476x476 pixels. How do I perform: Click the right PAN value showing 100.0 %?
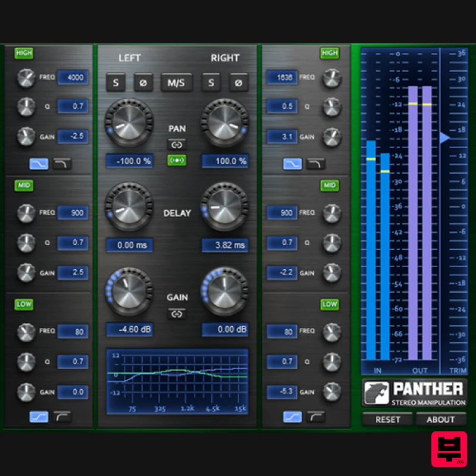(225, 161)
